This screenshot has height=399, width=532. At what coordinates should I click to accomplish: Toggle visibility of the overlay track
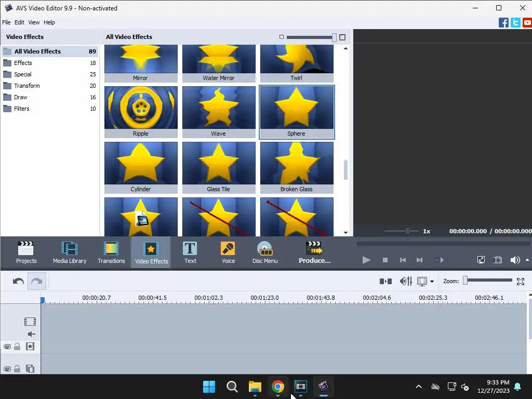[x=7, y=369]
